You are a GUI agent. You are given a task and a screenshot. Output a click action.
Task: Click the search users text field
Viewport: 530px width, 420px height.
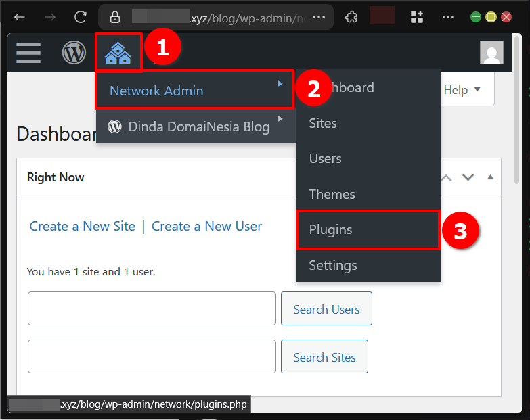click(152, 309)
